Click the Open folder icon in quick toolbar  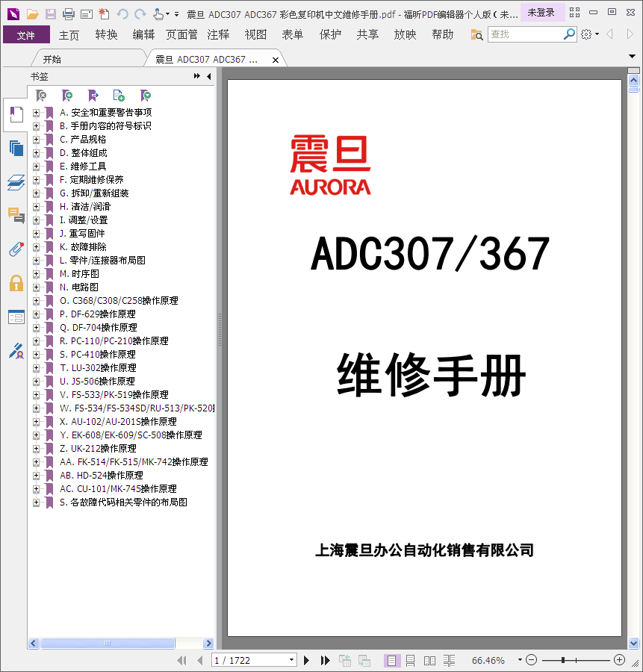(x=33, y=14)
